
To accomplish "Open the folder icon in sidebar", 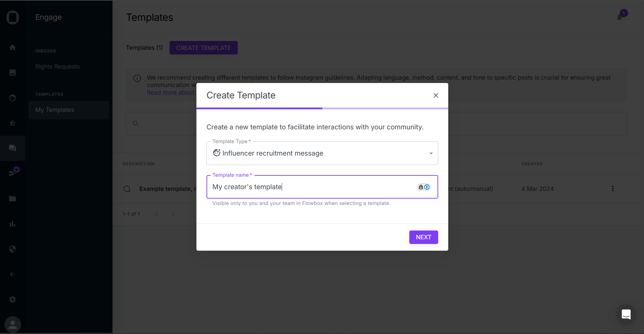I will pyautogui.click(x=12, y=199).
